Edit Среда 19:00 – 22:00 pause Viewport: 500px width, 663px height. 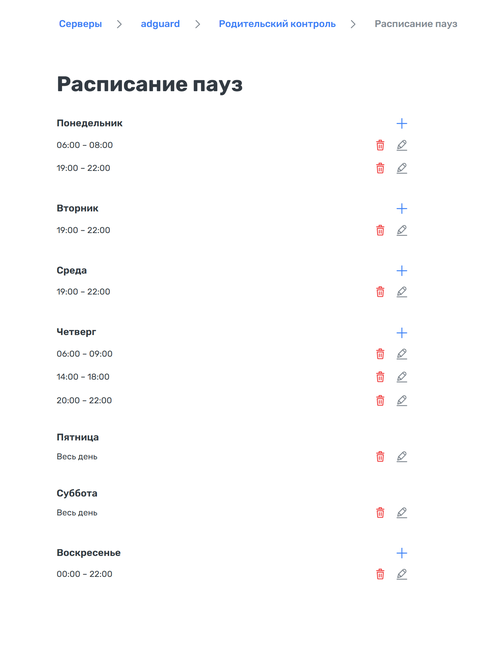point(402,292)
